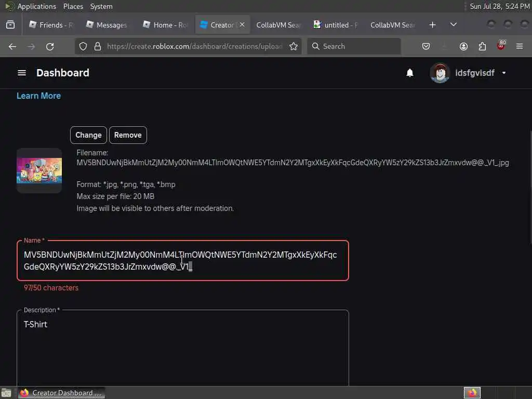The height and width of the screenshot is (399, 532).
Task: Click the Max size per file text
Action: tap(115, 196)
